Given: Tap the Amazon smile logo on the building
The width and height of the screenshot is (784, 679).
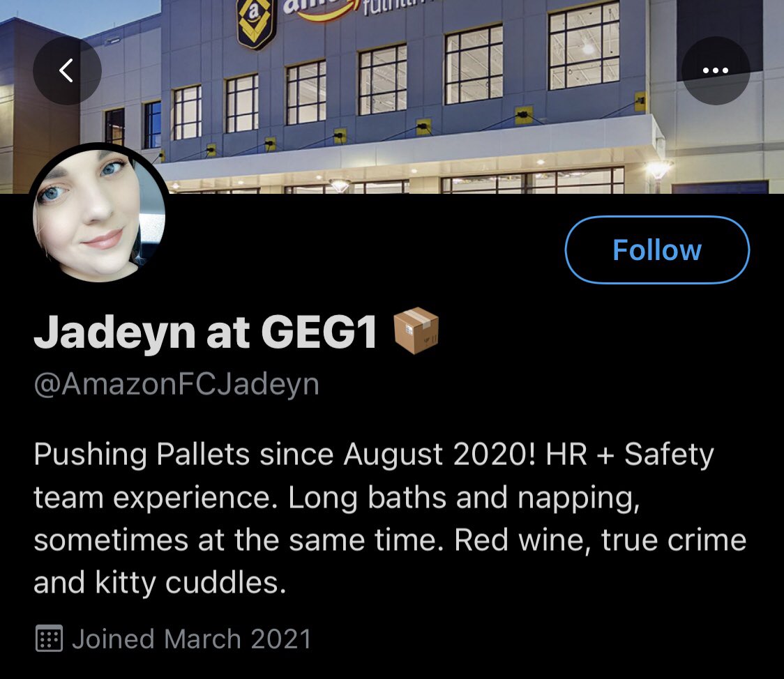Looking at the screenshot, I should coord(320,10).
